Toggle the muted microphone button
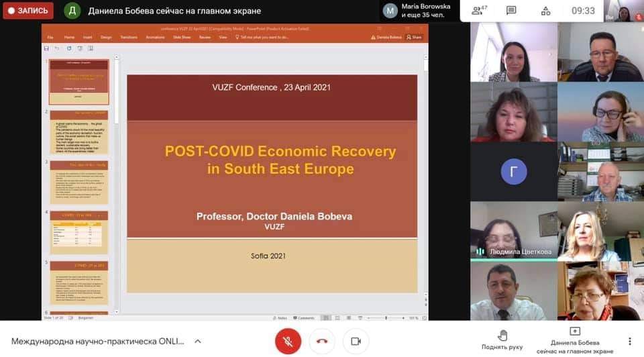The height and width of the screenshot is (357, 644). point(288,341)
